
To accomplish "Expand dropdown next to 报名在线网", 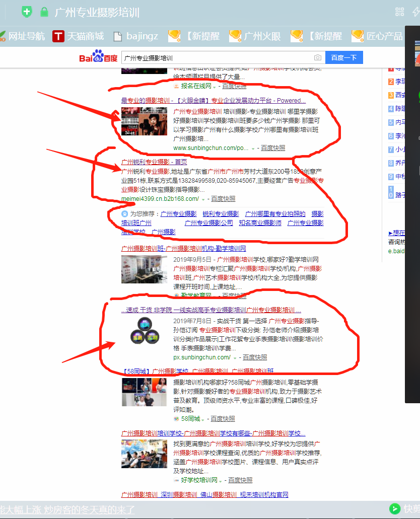I will (x=215, y=87).
